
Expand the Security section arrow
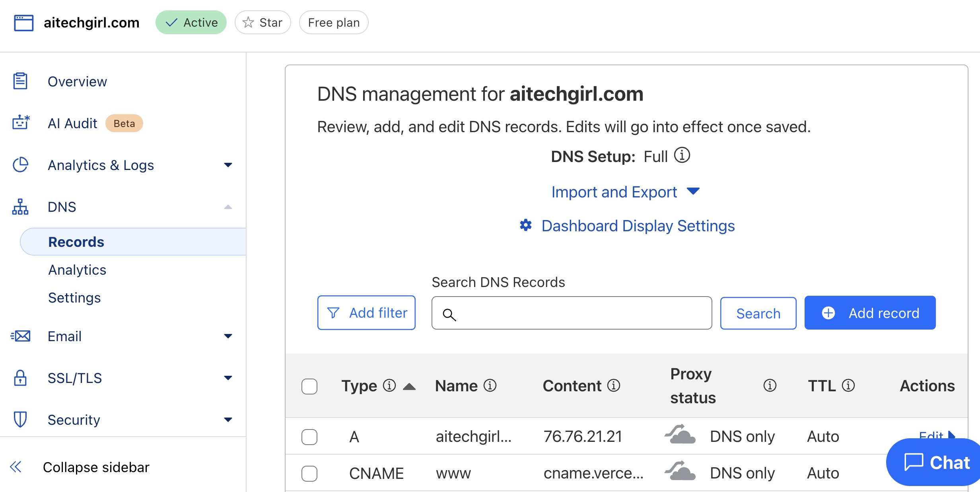coord(228,420)
